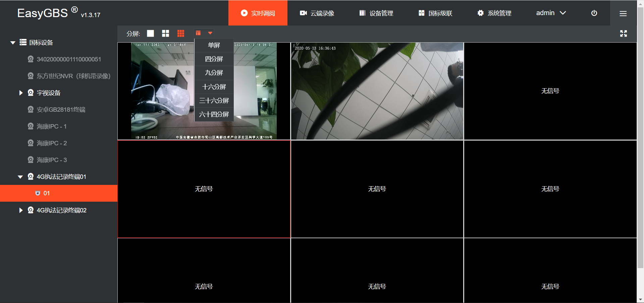
Task: Collapse the 国标设备 tree node
Action: pyautogui.click(x=13, y=42)
